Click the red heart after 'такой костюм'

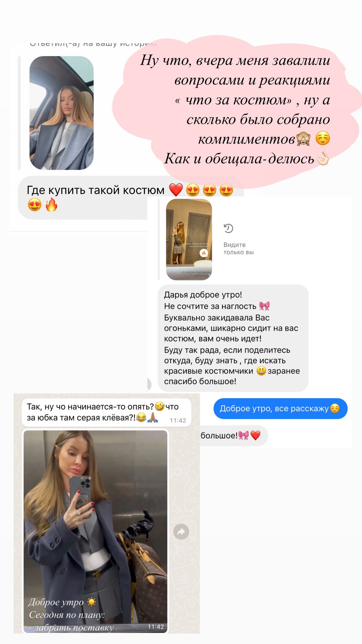(176, 190)
